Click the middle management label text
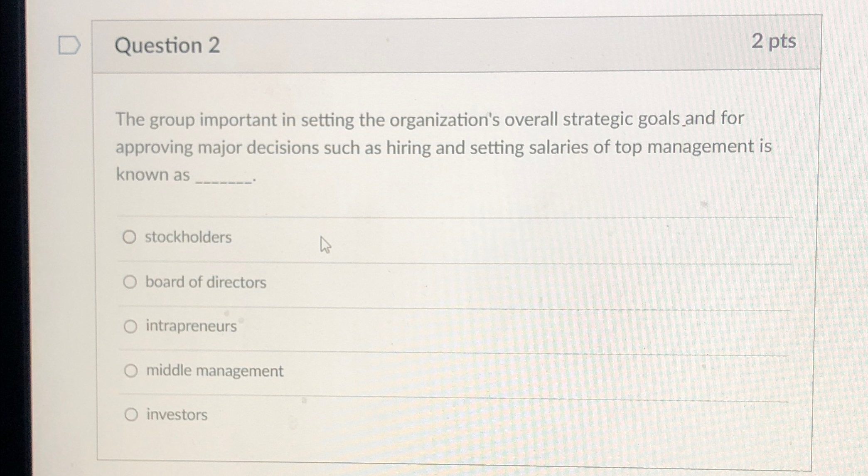868x476 pixels. coord(214,371)
